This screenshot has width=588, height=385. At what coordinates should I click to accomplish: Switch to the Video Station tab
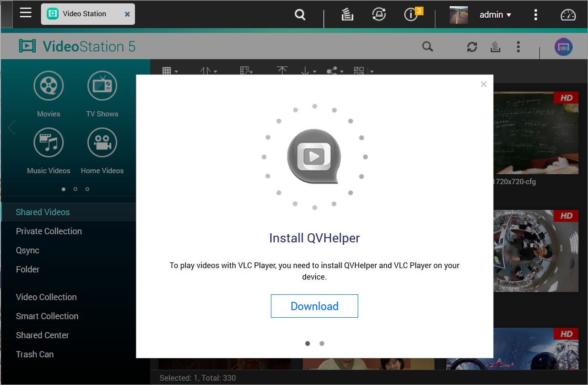84,14
